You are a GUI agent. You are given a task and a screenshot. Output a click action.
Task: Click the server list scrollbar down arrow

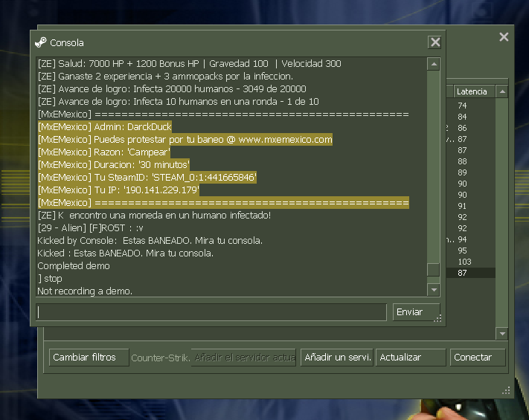[x=502, y=333]
